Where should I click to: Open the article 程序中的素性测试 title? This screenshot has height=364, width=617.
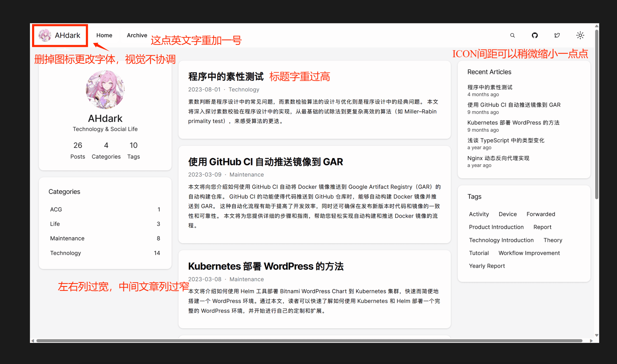tap(225, 77)
